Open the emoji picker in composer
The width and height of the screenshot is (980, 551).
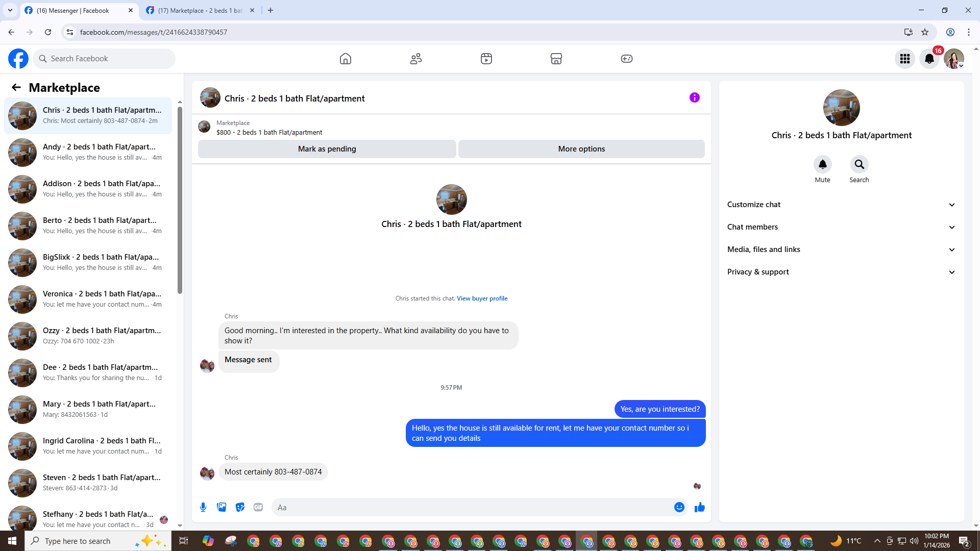(x=679, y=507)
